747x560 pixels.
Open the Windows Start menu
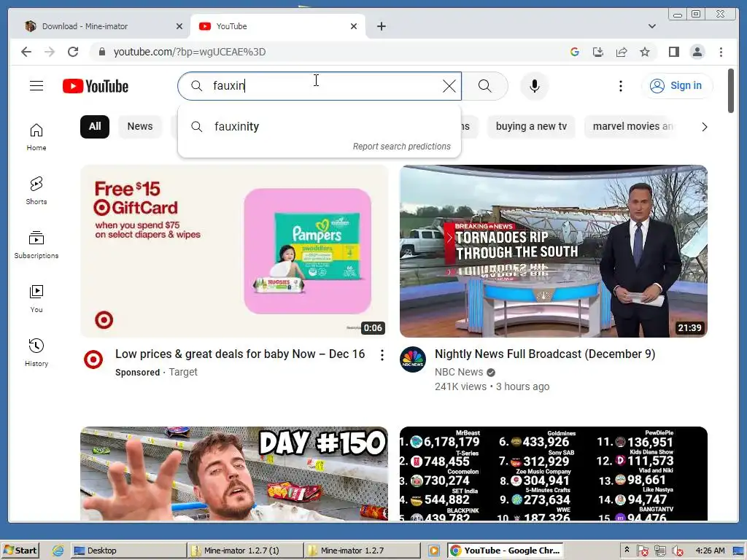pyautogui.click(x=20, y=551)
